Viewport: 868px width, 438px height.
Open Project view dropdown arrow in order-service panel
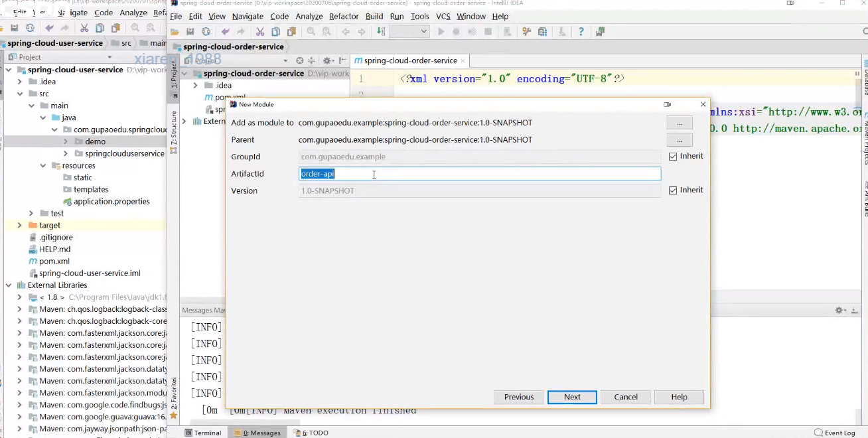click(285, 60)
